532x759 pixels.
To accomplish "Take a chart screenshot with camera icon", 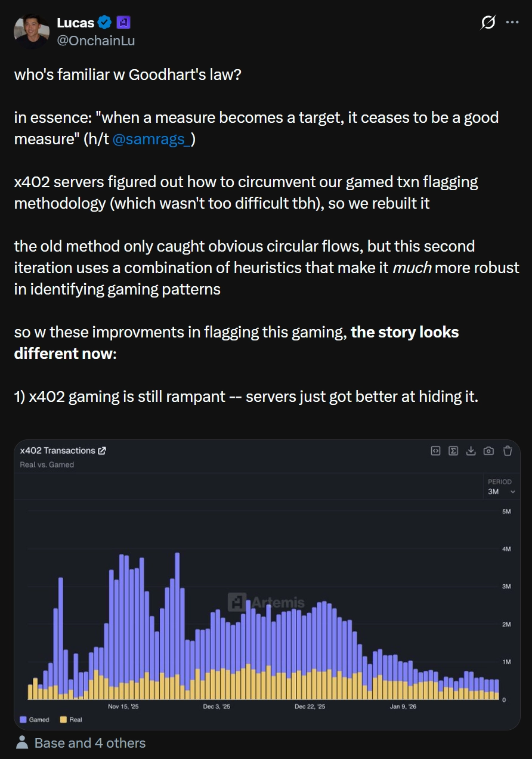I will click(x=488, y=451).
